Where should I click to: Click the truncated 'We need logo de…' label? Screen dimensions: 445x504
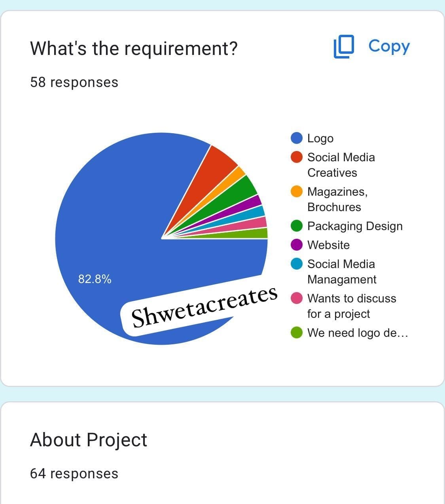(357, 333)
